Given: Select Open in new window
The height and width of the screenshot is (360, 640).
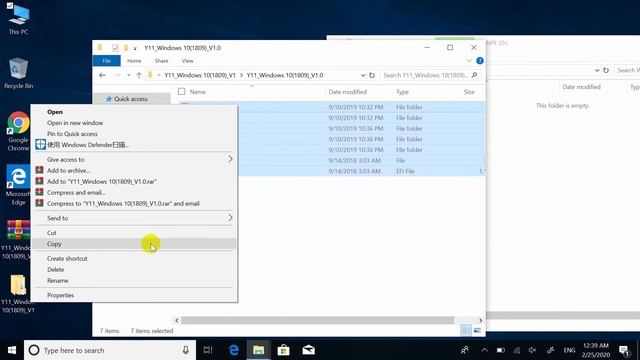Looking at the screenshot, I should tap(134, 123).
